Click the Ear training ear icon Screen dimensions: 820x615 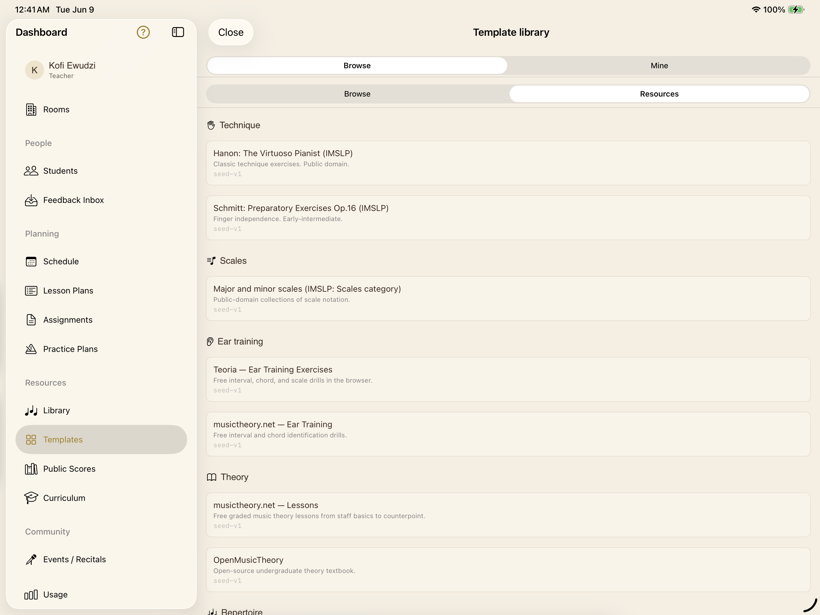[210, 341]
